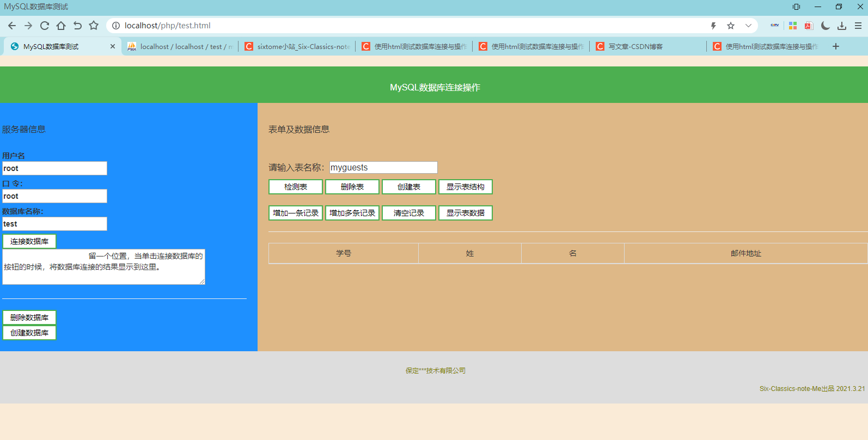This screenshot has width=868, height=440.
Task: Bookmark page with star inside address bar
Action: [731, 26]
